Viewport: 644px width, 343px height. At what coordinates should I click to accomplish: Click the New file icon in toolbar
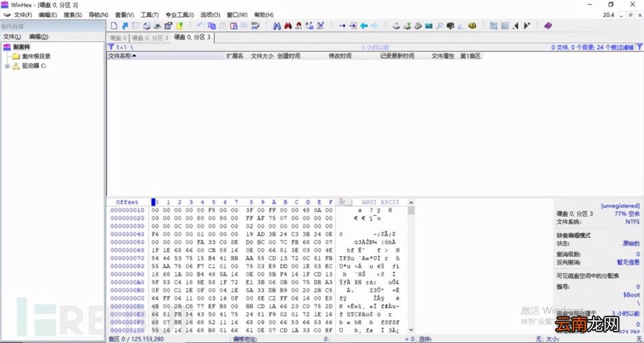[x=114, y=26]
